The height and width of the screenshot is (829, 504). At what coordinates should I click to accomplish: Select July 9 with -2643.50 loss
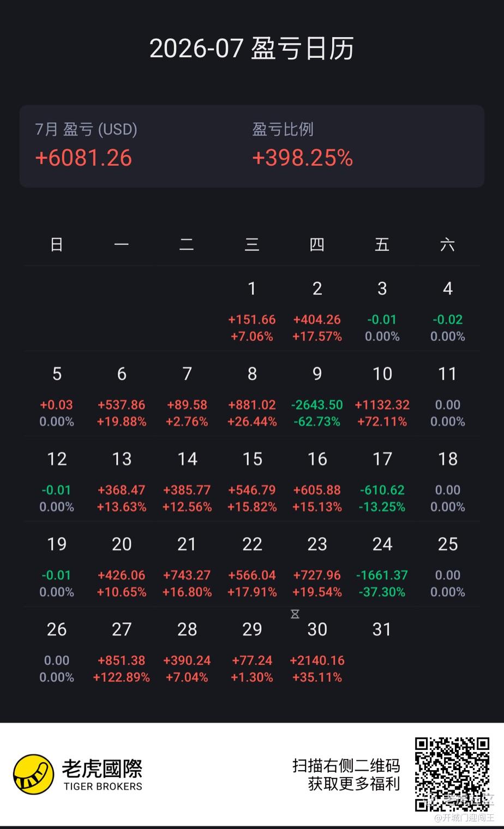click(317, 397)
